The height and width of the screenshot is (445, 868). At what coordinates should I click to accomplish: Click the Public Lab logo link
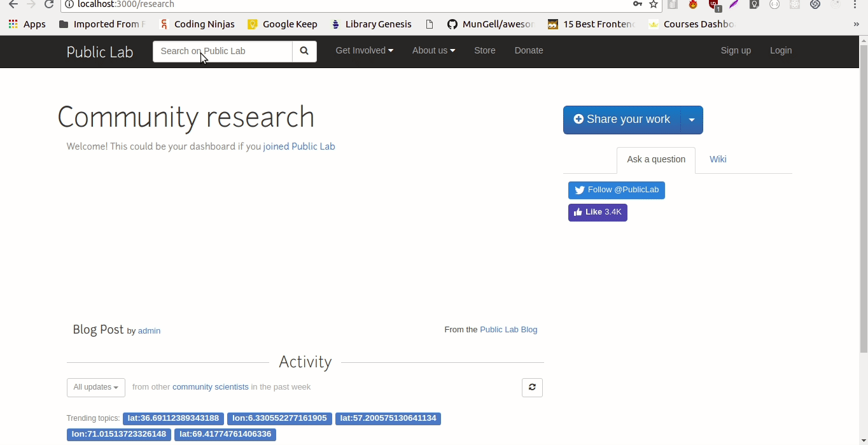point(100,52)
